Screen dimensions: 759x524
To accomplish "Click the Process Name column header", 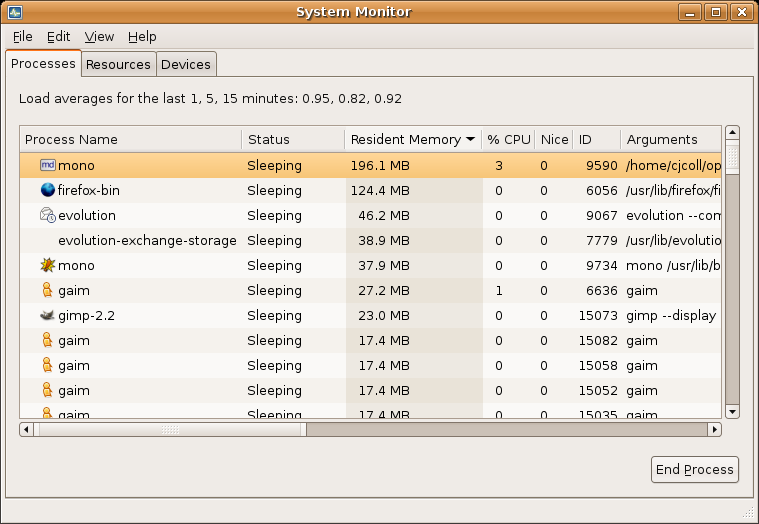I will click(130, 140).
